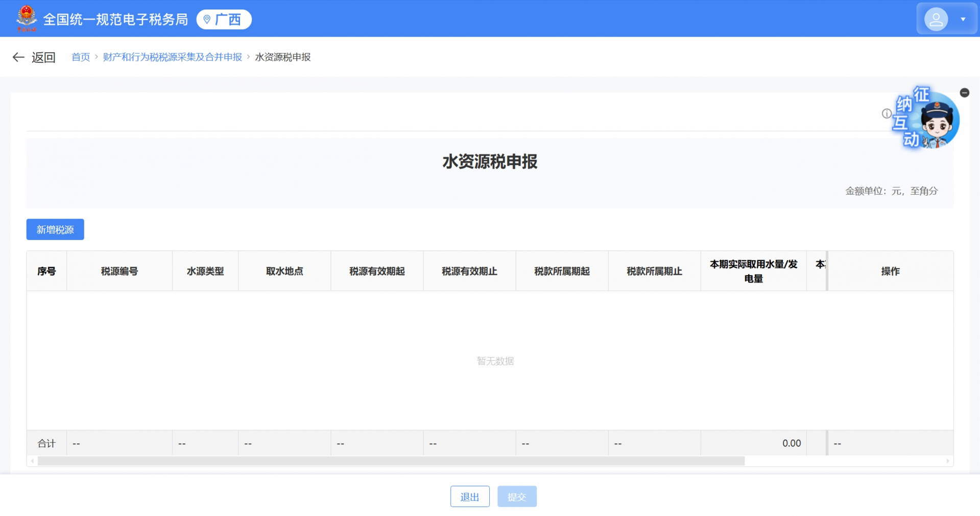
Task: Collapse the panel with the minus icon
Action: point(965,92)
